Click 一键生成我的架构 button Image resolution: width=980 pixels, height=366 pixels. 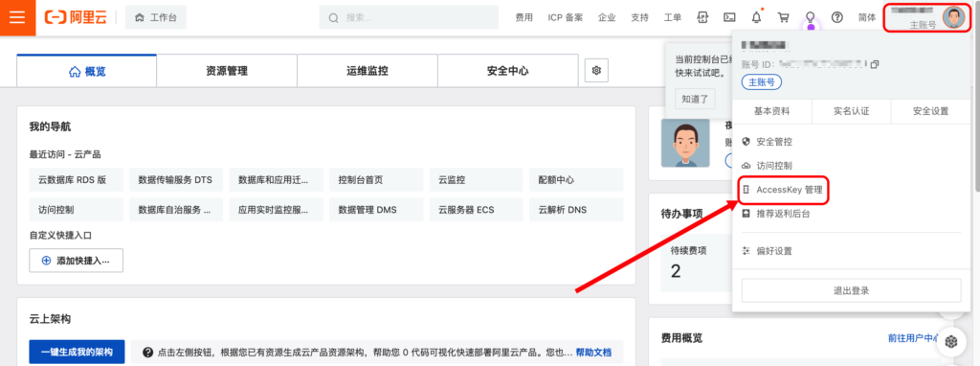[77, 353]
